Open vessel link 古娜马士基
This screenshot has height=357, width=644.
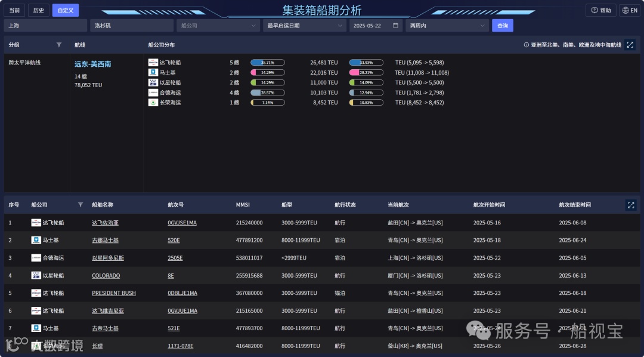105,240
